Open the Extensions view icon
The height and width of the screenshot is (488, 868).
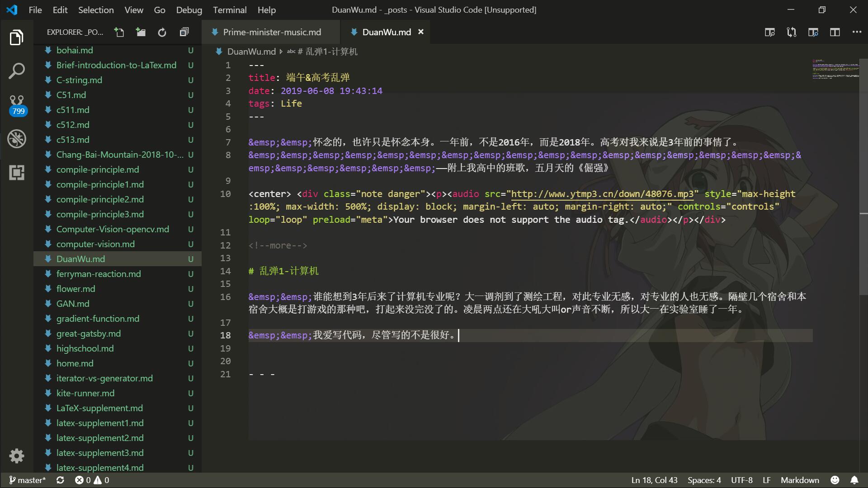click(17, 172)
